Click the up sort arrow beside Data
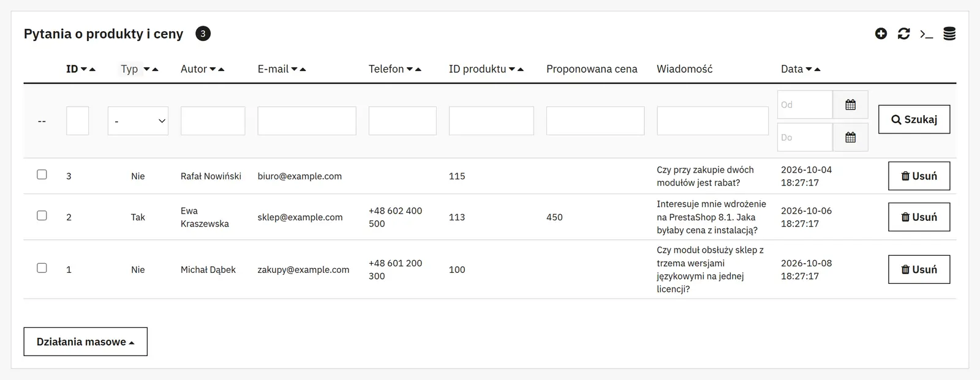 [x=817, y=70]
